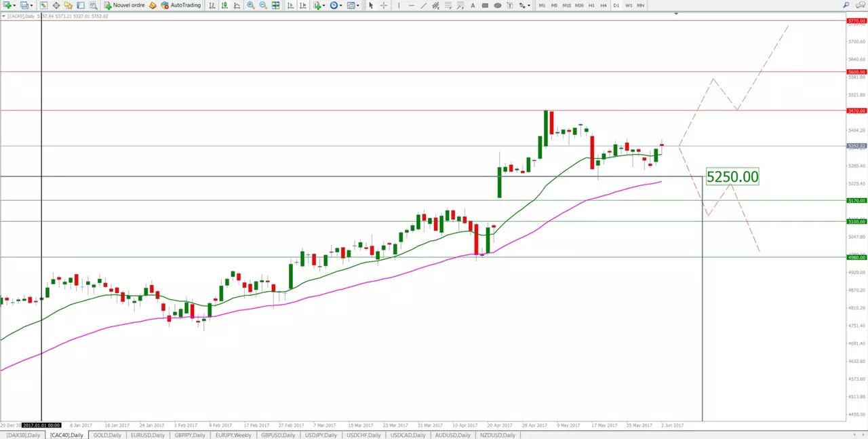Switch to the DAX30,Daily chart tab
The width and height of the screenshot is (868, 439).
(24, 435)
